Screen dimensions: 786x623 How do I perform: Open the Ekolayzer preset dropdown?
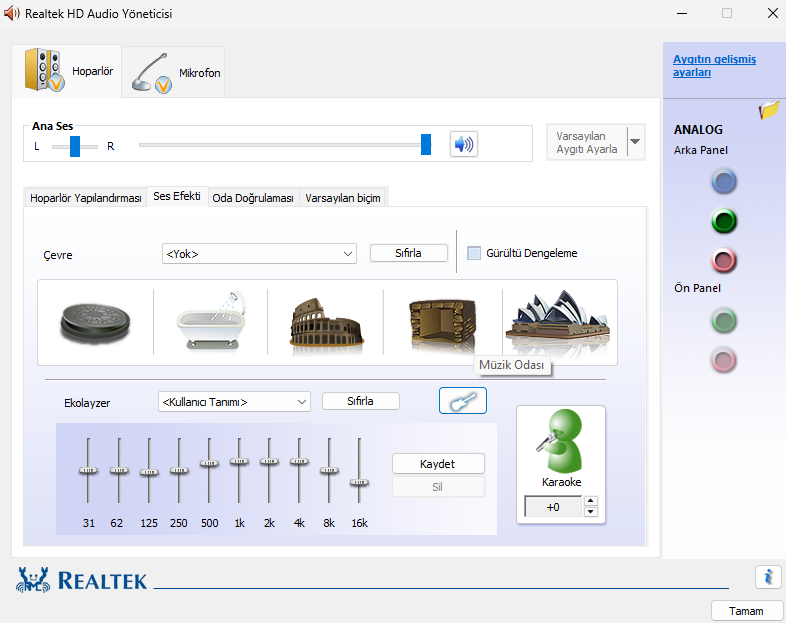point(234,402)
